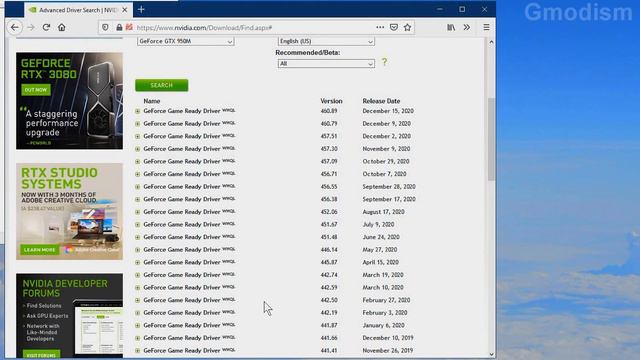Open the GeForce RTX 3080 ad banner
Viewport: 640px width, 360px height.
pyautogui.click(x=69, y=100)
